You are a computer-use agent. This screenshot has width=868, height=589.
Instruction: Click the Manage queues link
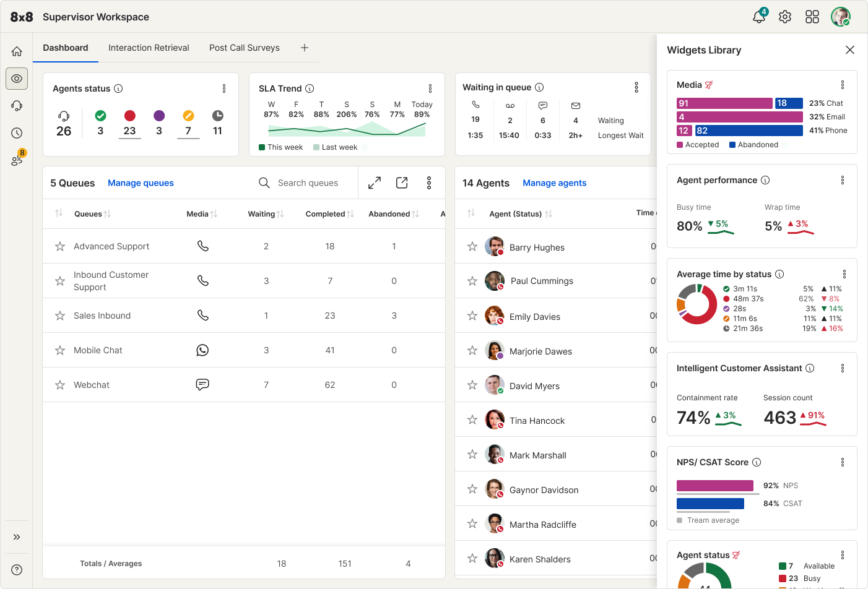[141, 183]
